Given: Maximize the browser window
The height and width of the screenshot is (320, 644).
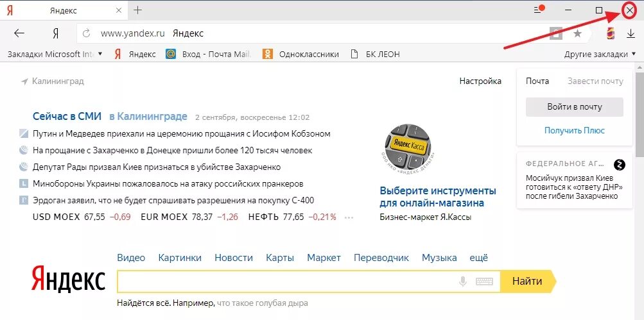Looking at the screenshot, I should pos(599,10).
